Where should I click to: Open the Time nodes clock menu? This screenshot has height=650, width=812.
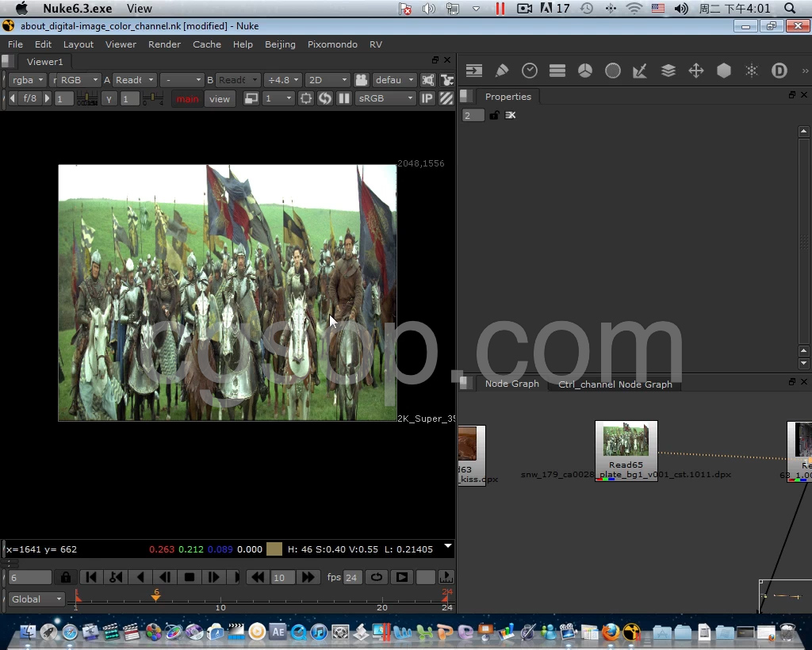(529, 71)
